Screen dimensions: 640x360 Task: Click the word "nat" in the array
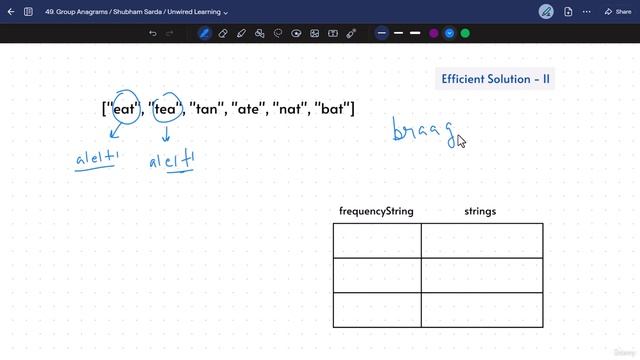pyautogui.click(x=290, y=109)
